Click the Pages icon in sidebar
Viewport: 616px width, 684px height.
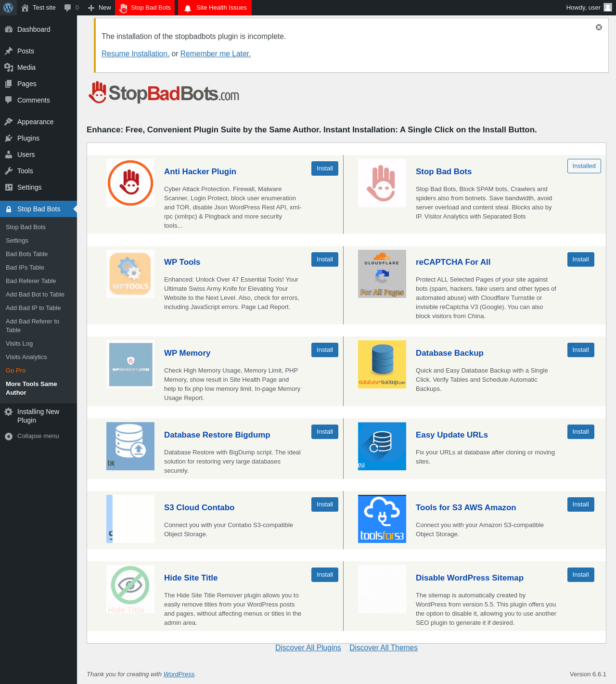tap(9, 84)
